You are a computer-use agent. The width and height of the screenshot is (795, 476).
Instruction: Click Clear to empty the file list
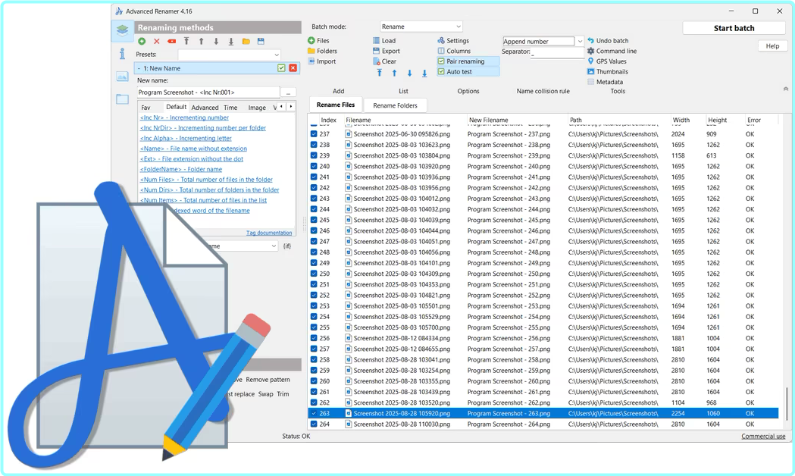[x=376, y=61]
